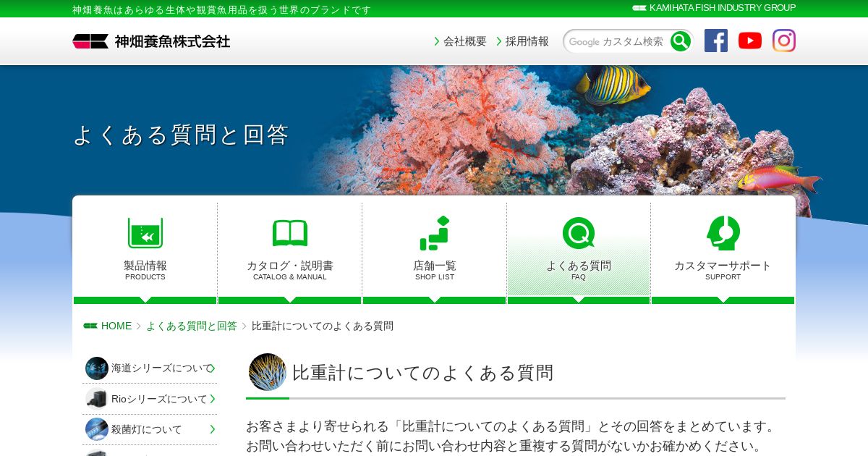This screenshot has width=868, height=456.
Task: Click the green search magnifier button
Action: coord(680,41)
